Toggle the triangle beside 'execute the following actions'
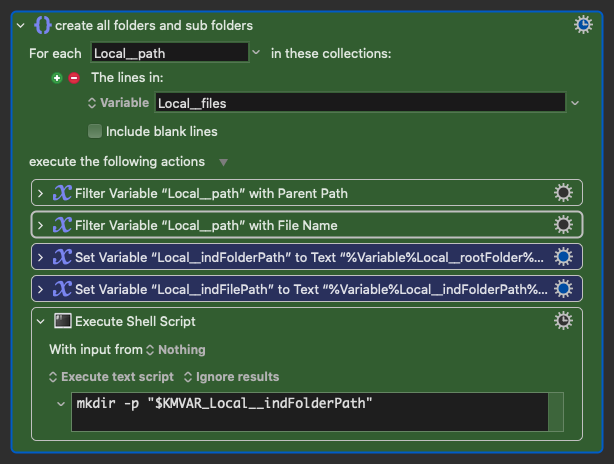 point(223,162)
